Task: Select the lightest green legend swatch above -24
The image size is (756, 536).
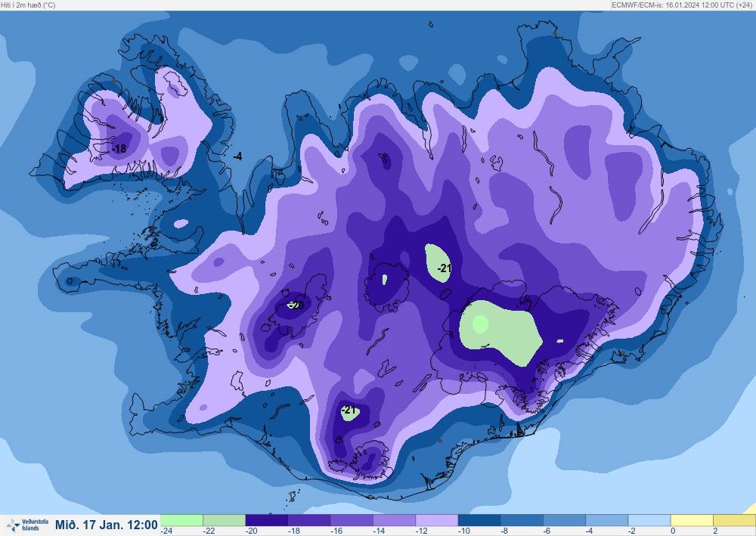Action: [181, 520]
